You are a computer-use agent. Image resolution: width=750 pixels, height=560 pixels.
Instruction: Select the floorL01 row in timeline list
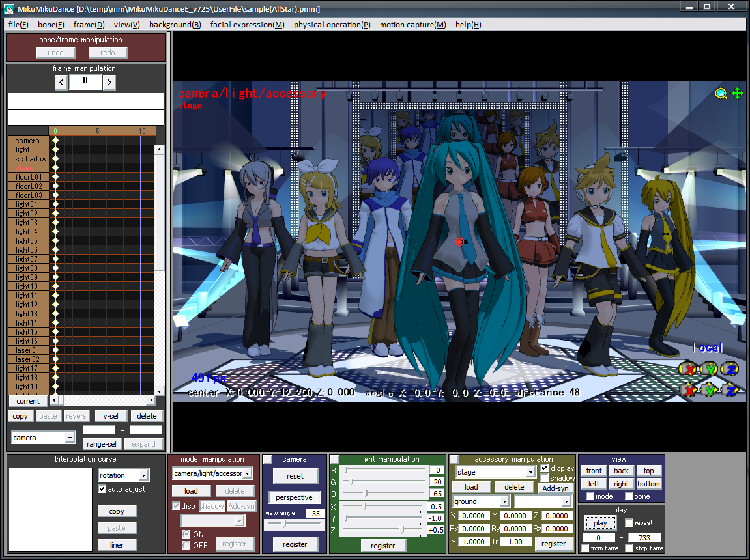click(x=29, y=177)
